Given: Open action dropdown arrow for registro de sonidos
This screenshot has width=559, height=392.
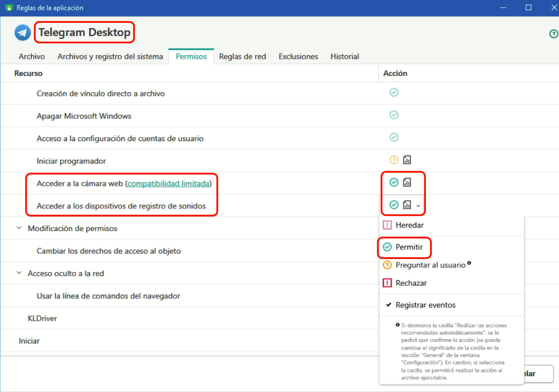Looking at the screenshot, I should tap(418, 206).
